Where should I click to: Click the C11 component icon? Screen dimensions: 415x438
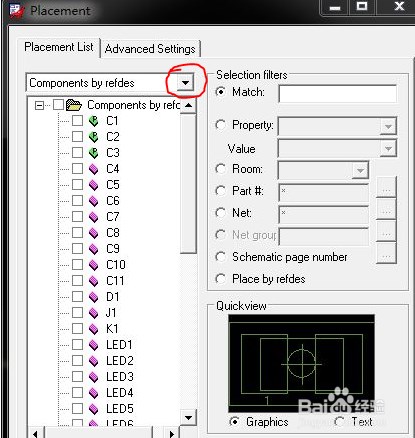click(94, 281)
